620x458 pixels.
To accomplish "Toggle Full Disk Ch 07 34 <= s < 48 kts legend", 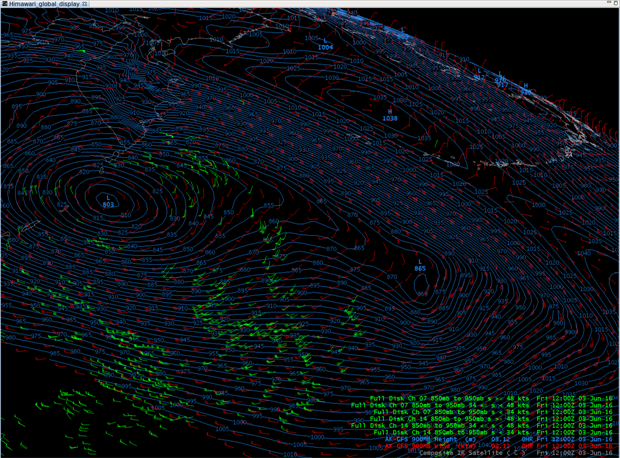I will tap(482, 405).
